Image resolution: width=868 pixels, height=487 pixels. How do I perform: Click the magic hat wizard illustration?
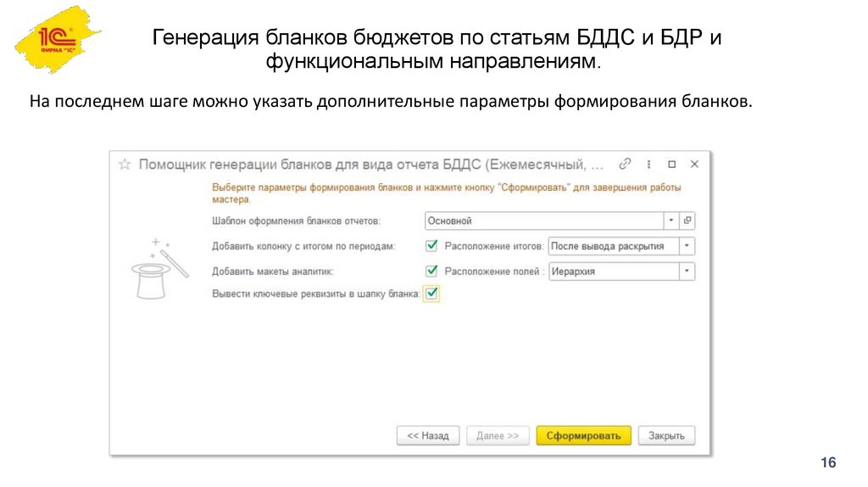159,269
